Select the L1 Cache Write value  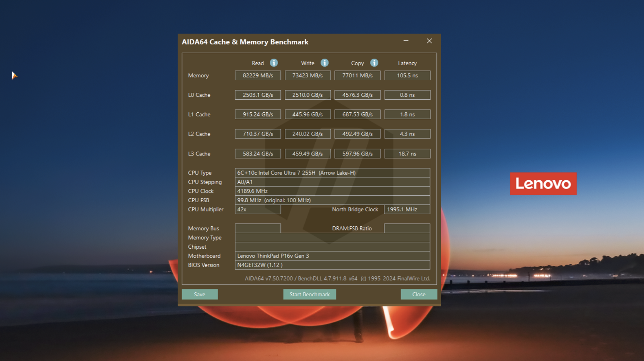308,114
